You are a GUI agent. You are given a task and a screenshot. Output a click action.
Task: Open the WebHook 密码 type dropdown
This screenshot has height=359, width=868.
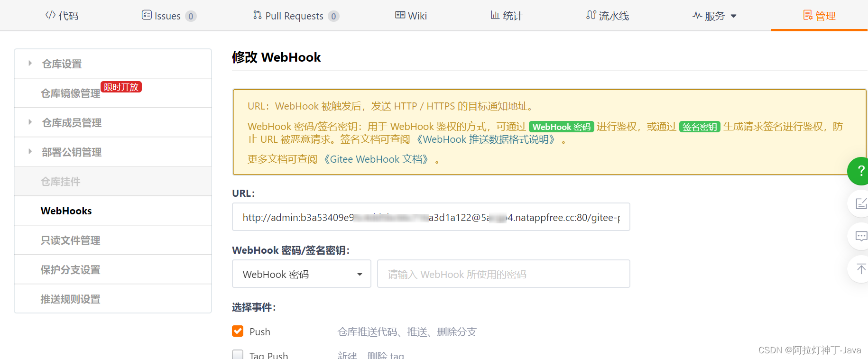[302, 274]
